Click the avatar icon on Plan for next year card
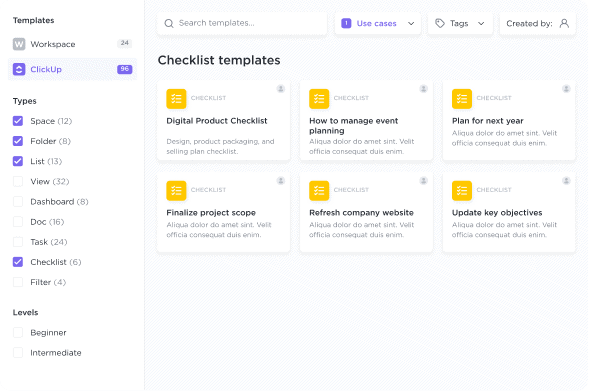 tap(566, 89)
